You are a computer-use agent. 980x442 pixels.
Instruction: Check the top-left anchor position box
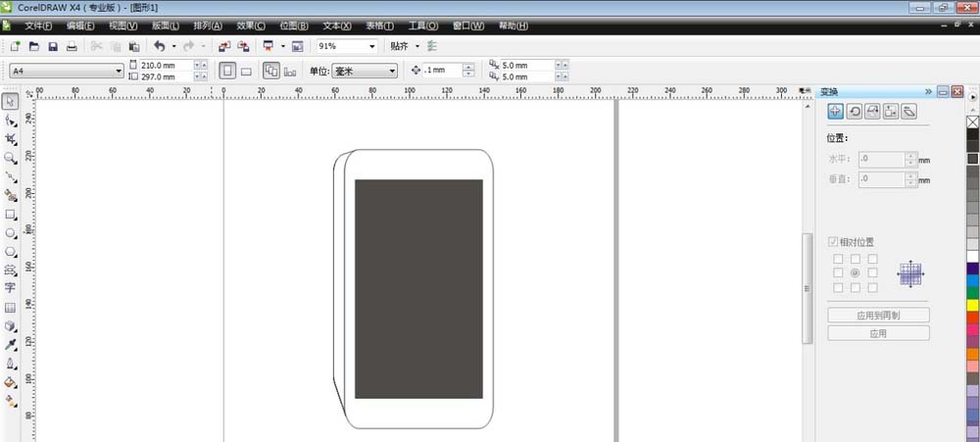[x=838, y=259]
